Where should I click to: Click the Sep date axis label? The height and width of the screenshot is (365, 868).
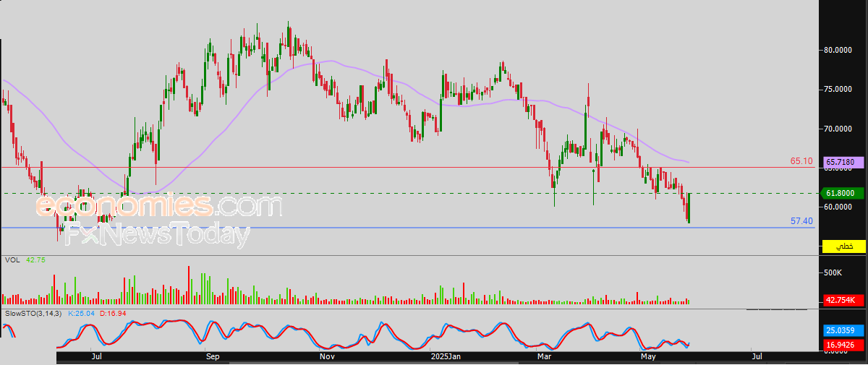click(x=212, y=357)
